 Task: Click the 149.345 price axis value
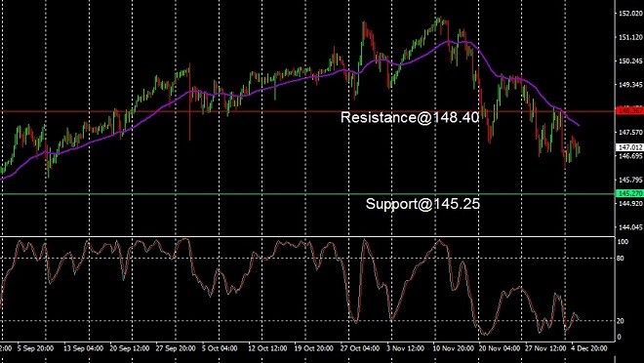point(630,85)
